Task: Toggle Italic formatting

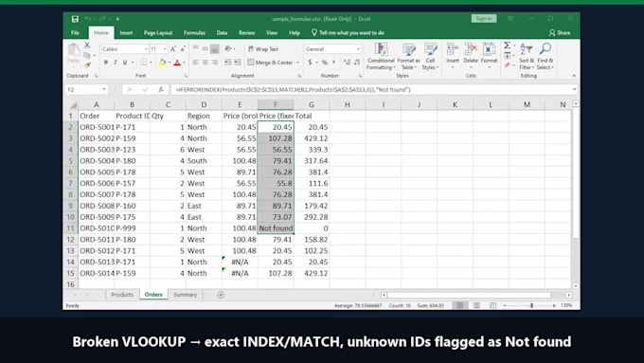Action: (x=115, y=63)
